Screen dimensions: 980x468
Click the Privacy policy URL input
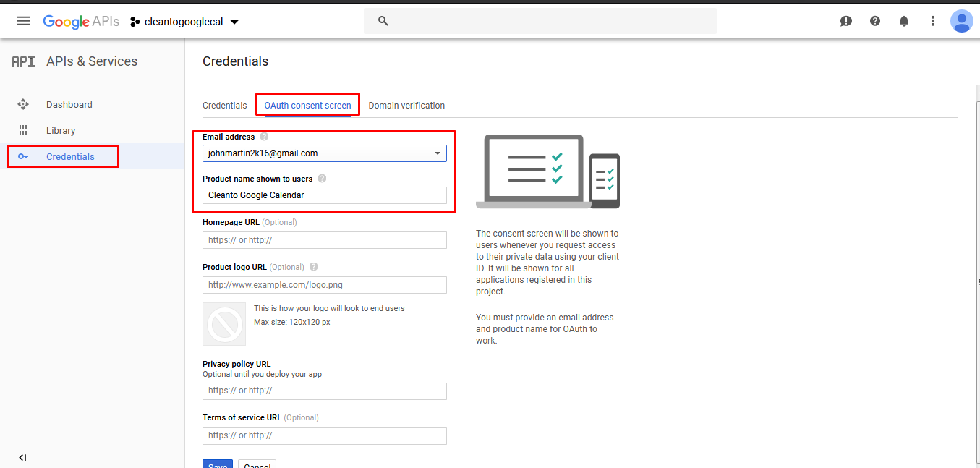[325, 391]
